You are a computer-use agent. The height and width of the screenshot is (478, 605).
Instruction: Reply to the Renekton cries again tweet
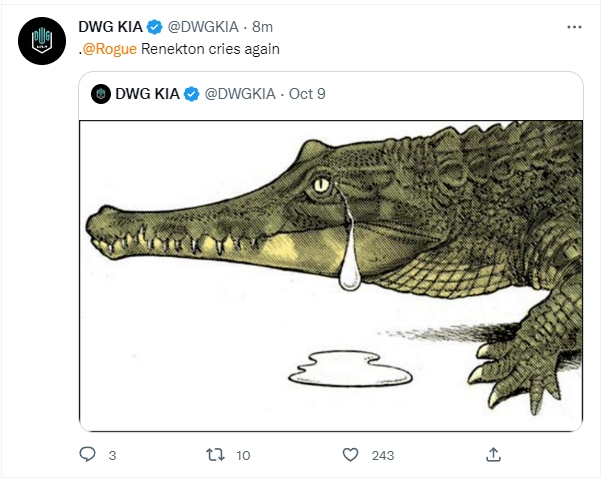coord(87,455)
